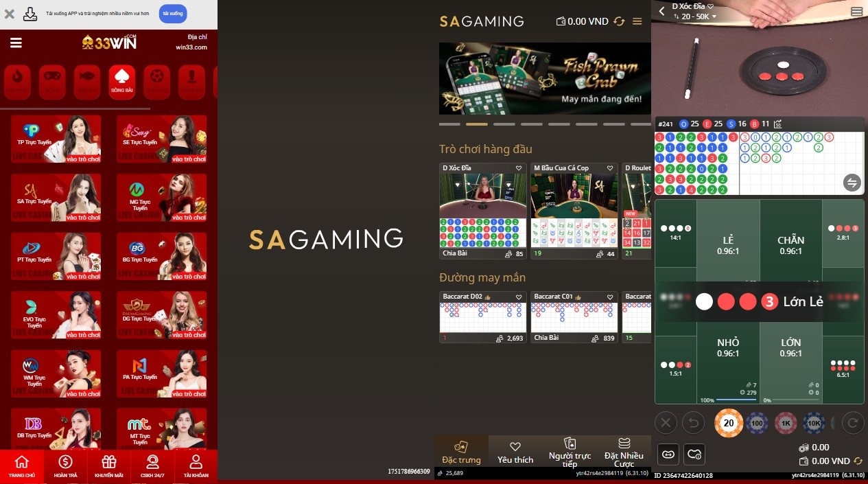868x484 pixels.
Task: Click the repeat bet circular arrow
Action: coord(853,422)
